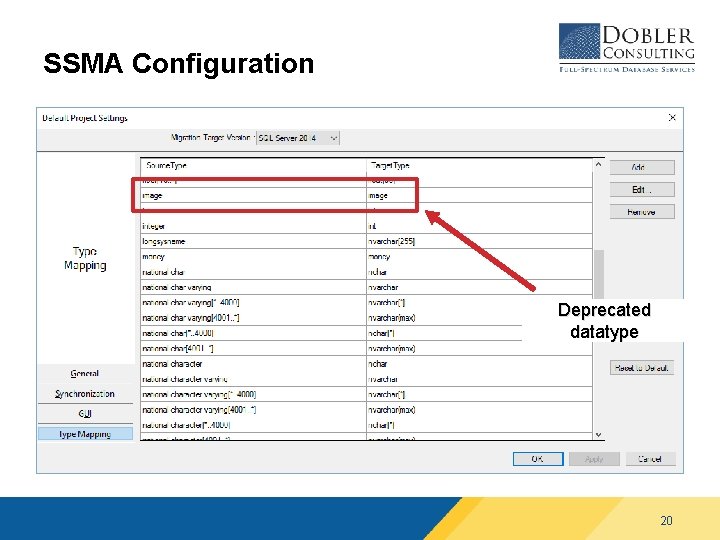
Task: Click the Remove button
Action: tap(642, 212)
